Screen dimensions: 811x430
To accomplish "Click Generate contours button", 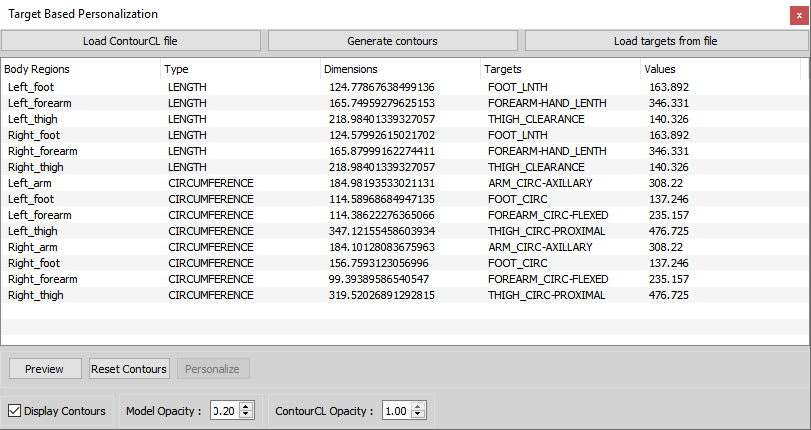I will click(x=393, y=41).
